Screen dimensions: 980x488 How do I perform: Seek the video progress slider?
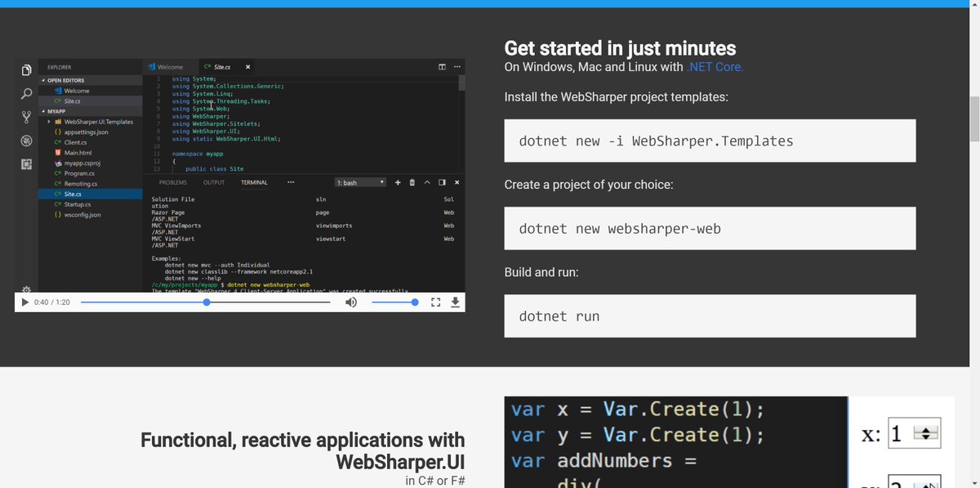pos(205,302)
